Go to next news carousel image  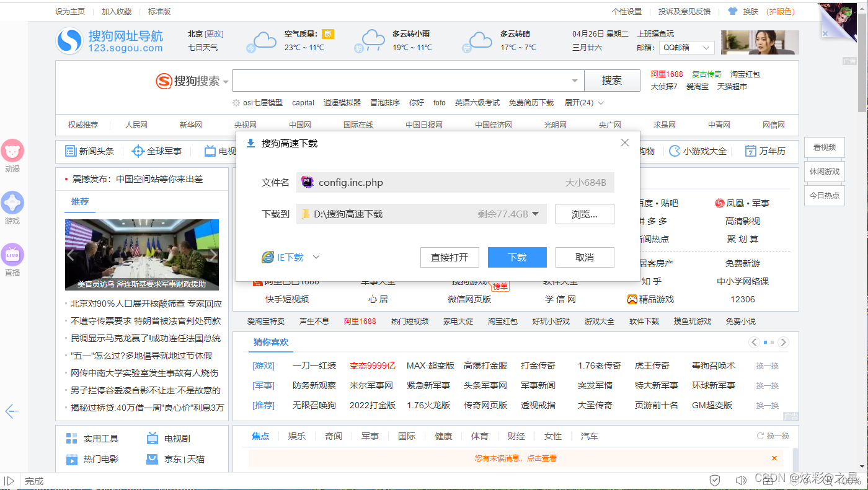(213, 255)
